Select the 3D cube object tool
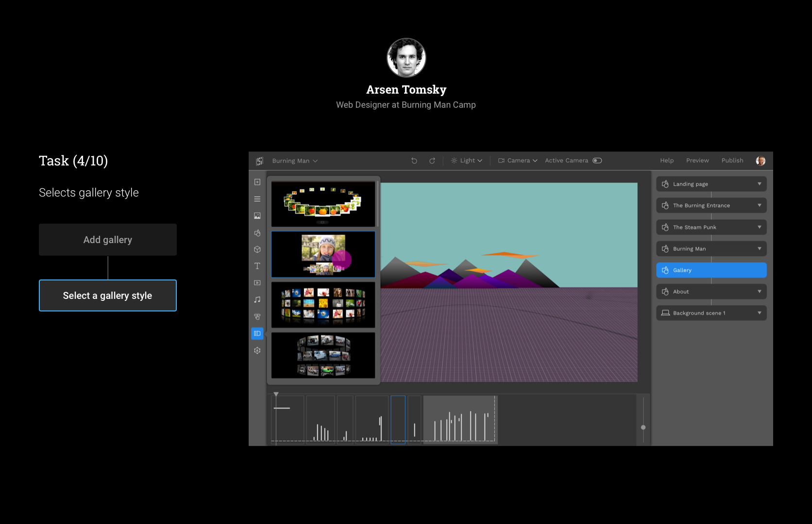Viewport: 812px width, 524px height. point(257,249)
